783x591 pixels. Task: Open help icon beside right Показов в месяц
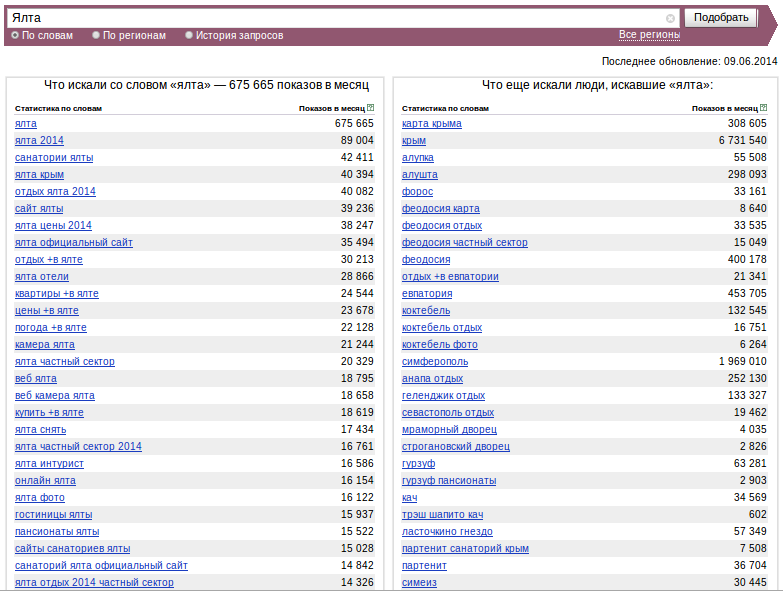click(x=764, y=107)
